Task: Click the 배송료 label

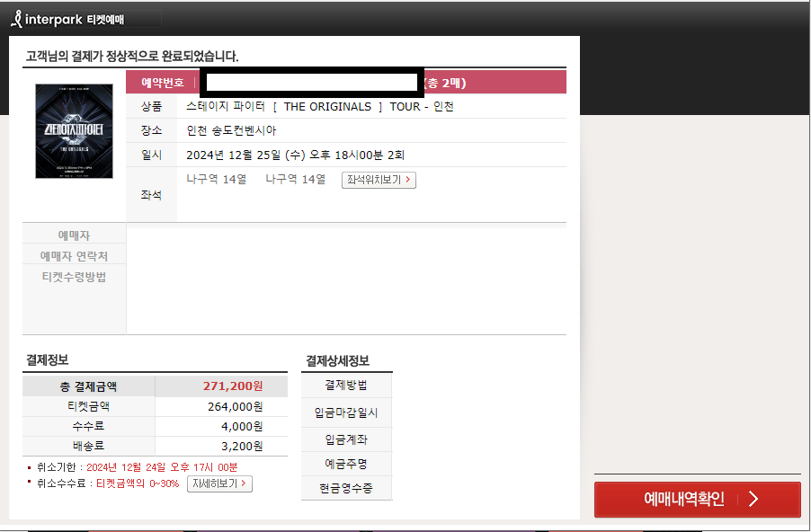Action: pos(88,446)
